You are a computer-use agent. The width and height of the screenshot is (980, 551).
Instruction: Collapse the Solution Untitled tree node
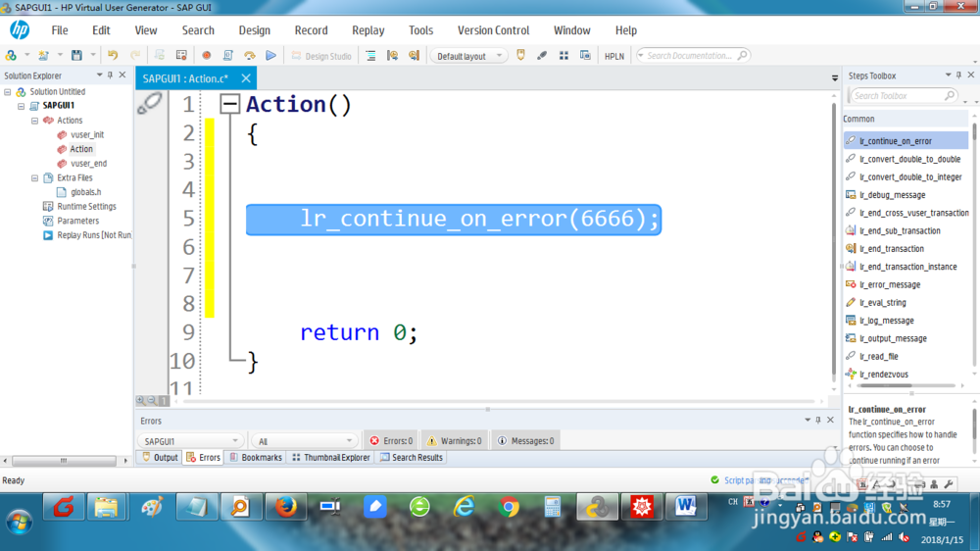pyautogui.click(x=8, y=91)
